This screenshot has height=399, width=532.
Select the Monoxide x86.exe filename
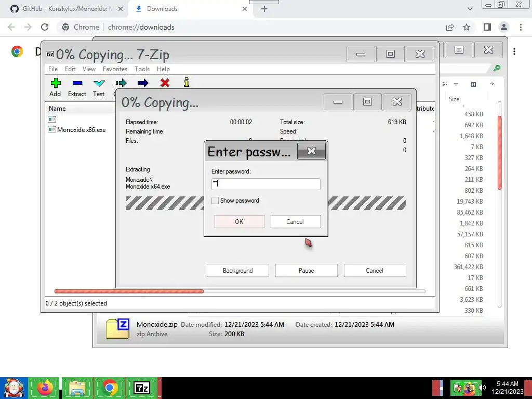(81, 129)
